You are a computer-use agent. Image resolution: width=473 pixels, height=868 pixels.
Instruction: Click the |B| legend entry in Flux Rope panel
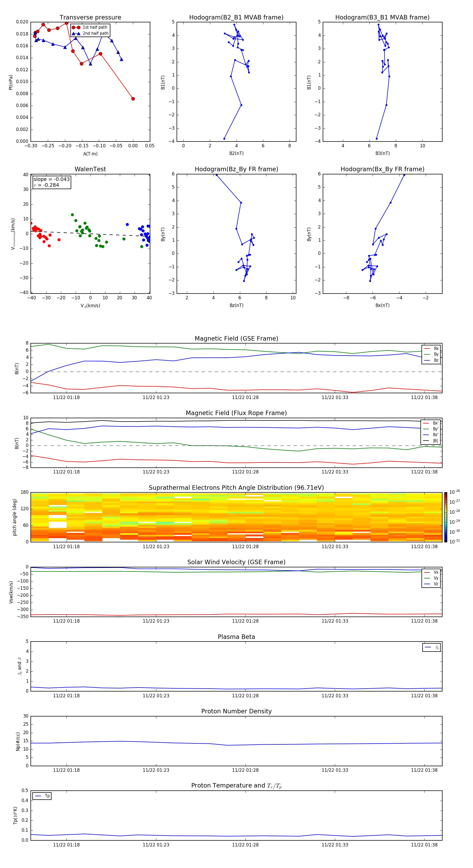click(x=431, y=441)
